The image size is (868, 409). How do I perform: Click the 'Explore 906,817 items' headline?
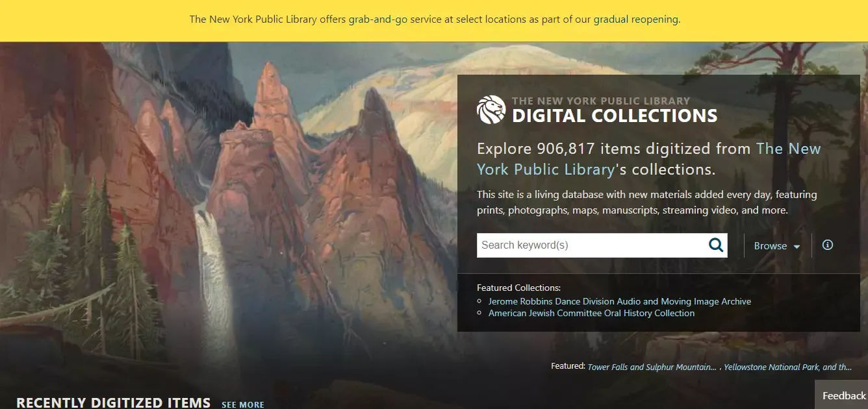649,159
